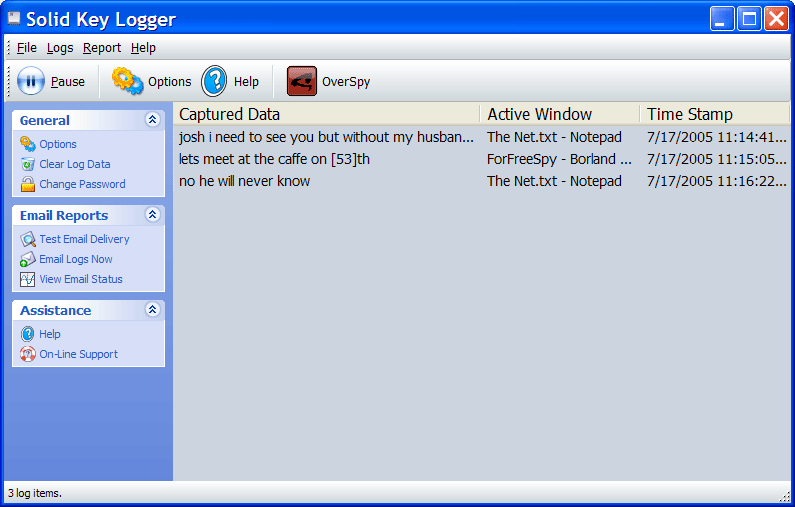
Task: Click the time stamp '7/17/2005 11:14:41...'
Action: 716,137
